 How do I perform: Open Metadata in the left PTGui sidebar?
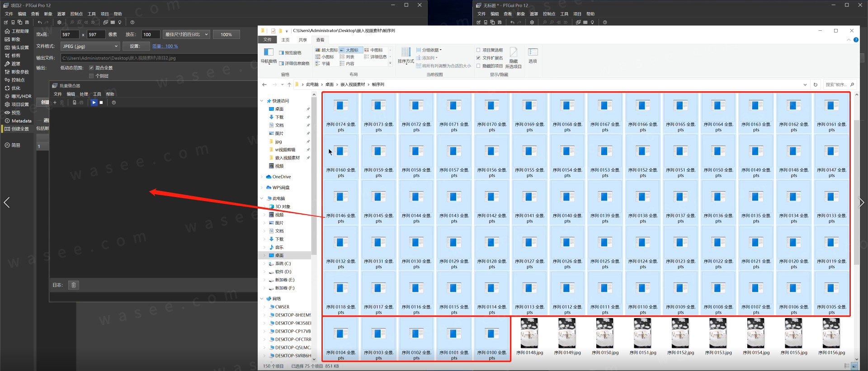(18, 121)
